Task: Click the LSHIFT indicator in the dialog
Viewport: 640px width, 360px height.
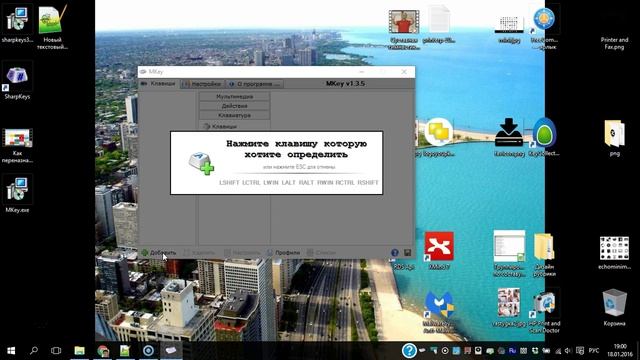Action: (229, 182)
